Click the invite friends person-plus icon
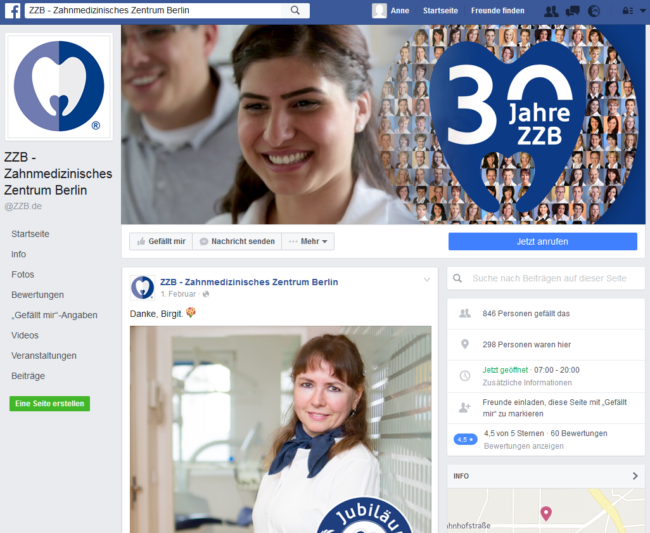 click(x=465, y=408)
